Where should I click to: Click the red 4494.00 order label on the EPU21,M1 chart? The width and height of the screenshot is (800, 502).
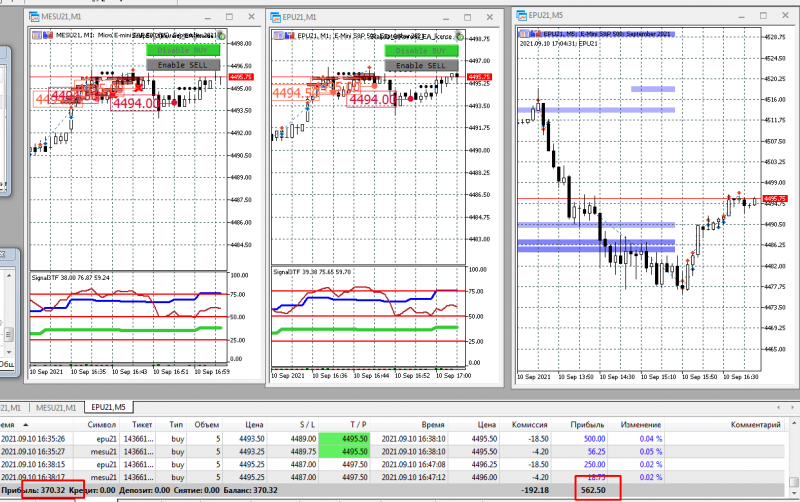point(372,99)
